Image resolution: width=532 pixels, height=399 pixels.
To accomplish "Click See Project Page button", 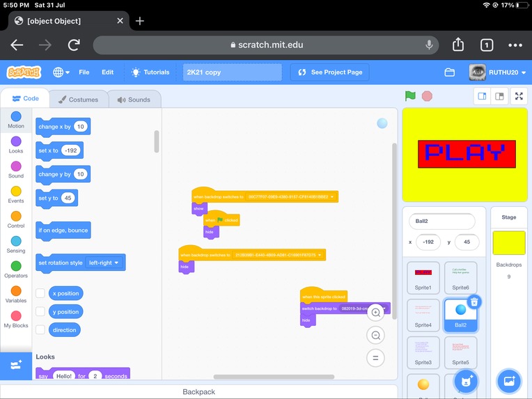I will (x=330, y=72).
